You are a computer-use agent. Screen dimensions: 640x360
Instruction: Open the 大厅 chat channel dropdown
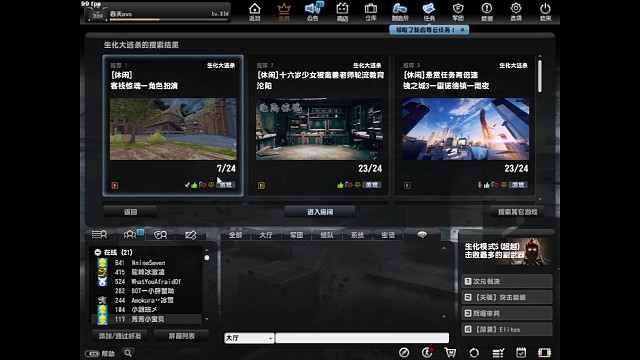coord(249,338)
